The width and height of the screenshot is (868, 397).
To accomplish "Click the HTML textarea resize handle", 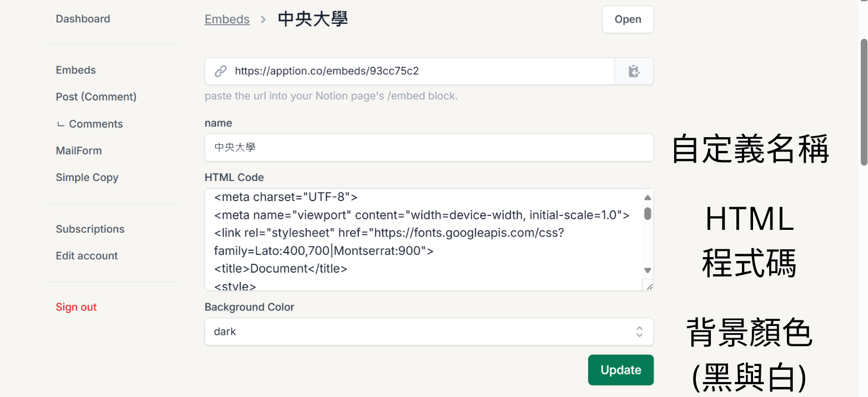I will [x=648, y=285].
